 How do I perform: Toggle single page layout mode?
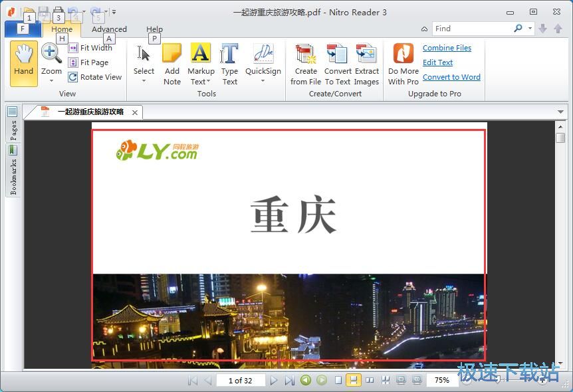338,380
